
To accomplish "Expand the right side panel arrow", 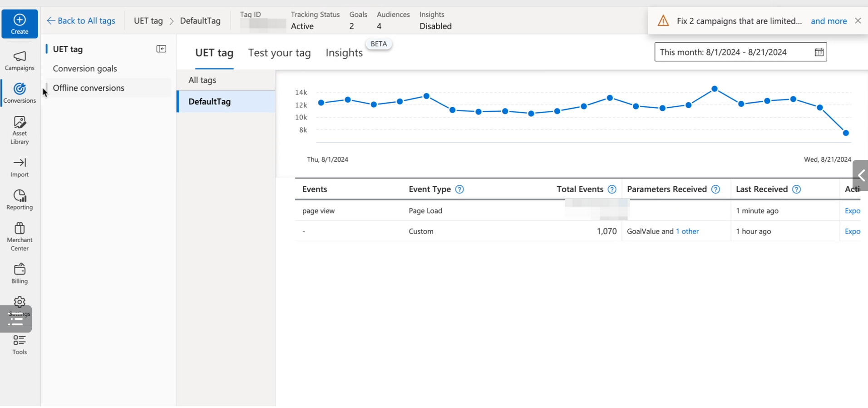I will pos(861,175).
